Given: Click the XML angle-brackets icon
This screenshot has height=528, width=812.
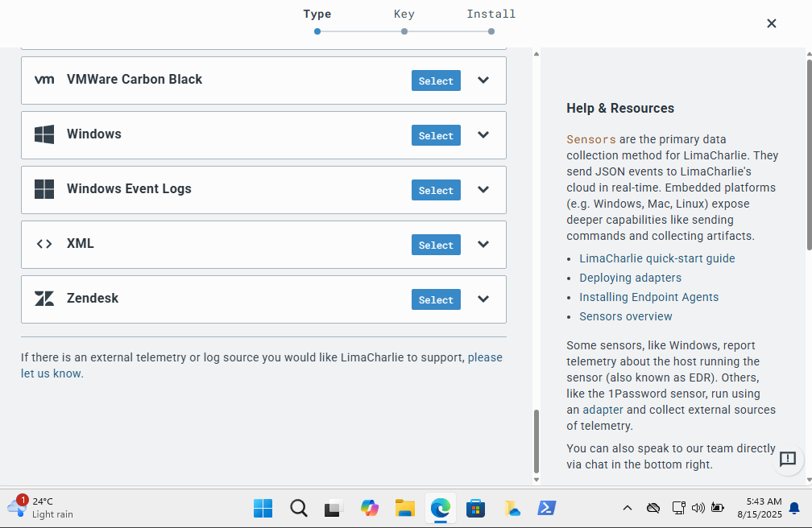Looking at the screenshot, I should click(x=44, y=244).
